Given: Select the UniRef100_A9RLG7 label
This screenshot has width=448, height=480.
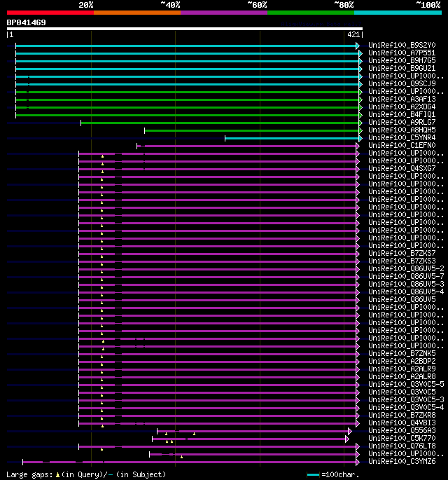Looking at the screenshot, I should coord(402,122).
